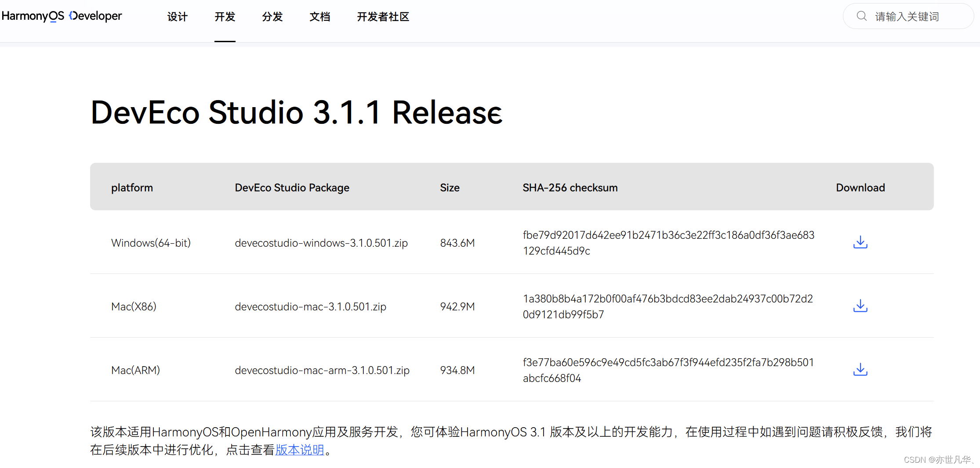Open the 开发 menu

[x=225, y=17]
